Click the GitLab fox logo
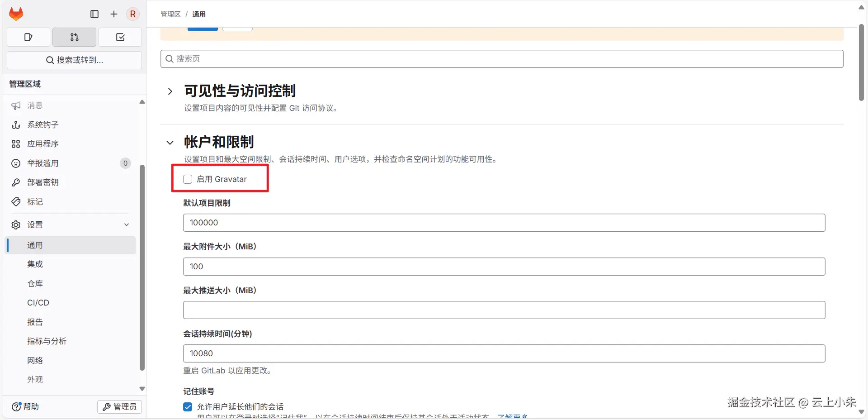Screen dimensions: 868x420 pyautogui.click(x=16, y=14)
